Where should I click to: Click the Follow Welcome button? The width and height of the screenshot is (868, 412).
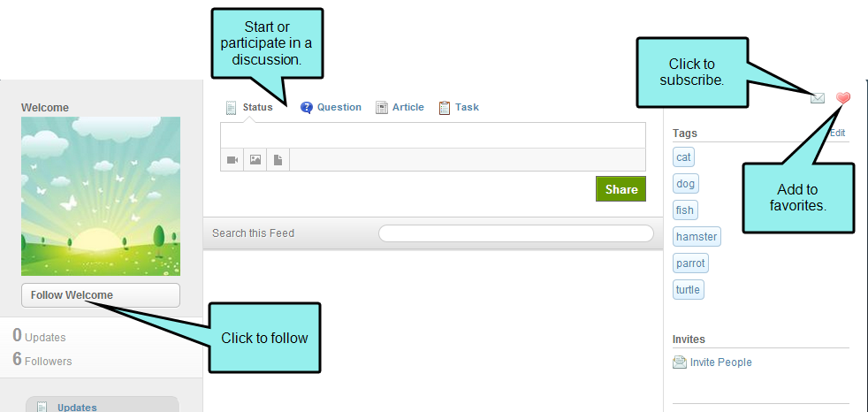[x=101, y=295]
